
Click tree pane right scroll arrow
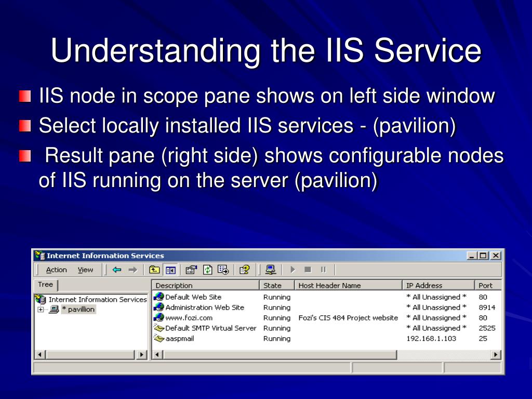pyautogui.click(x=141, y=354)
